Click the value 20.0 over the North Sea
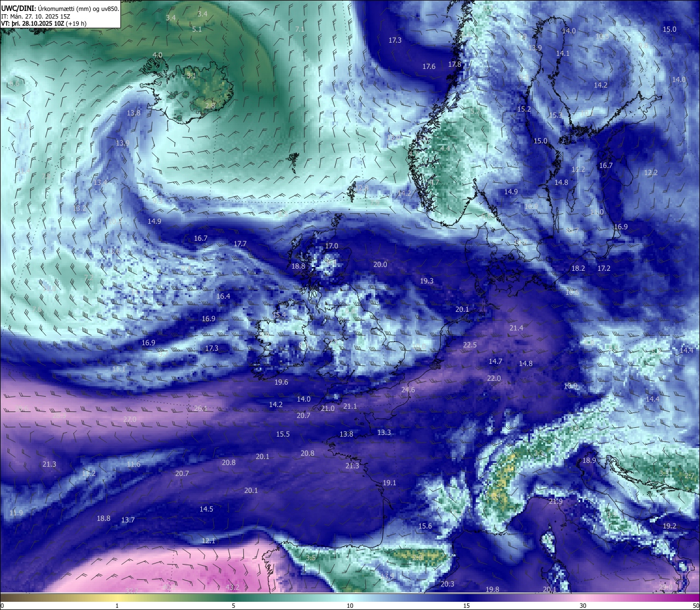Image resolution: width=700 pixels, height=610 pixels. tap(380, 264)
